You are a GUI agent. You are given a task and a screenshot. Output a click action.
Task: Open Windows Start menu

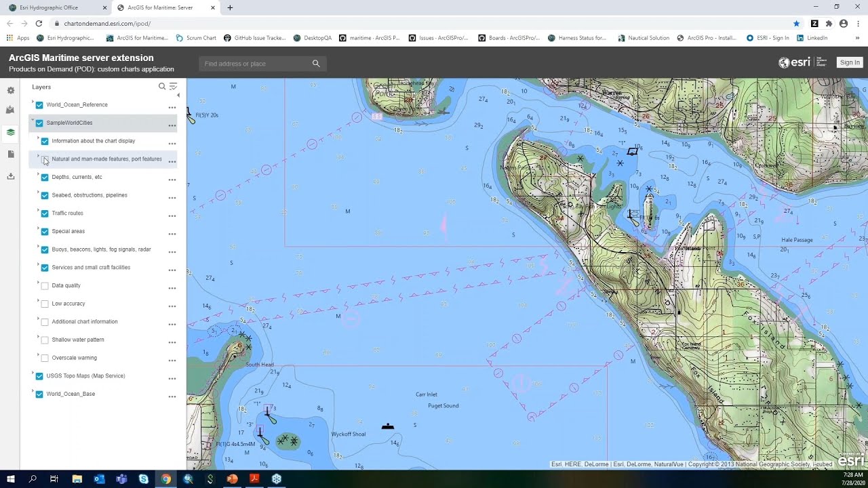click(x=11, y=479)
